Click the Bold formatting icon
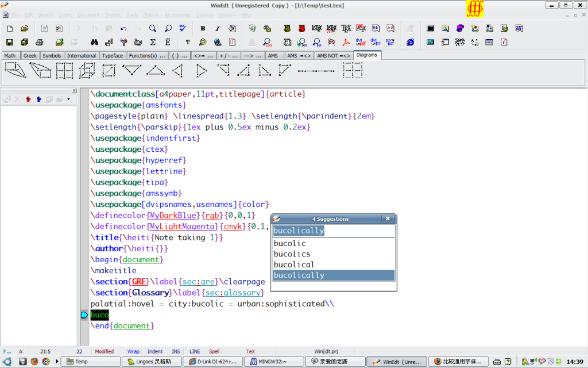Image resolution: width=588 pixels, height=368 pixels. (x=203, y=28)
